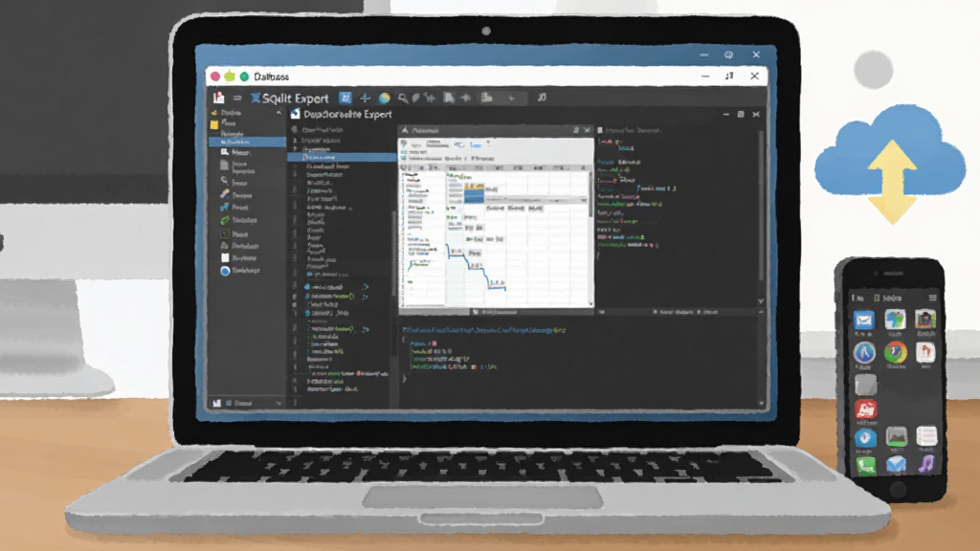
Task: Click the green leaf icon in the left sidebar
Action: pyautogui.click(x=224, y=220)
